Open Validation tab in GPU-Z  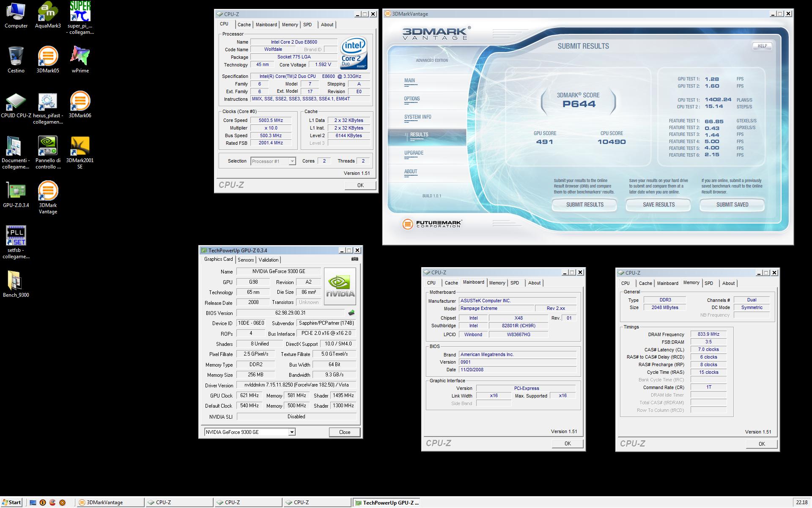[269, 260]
